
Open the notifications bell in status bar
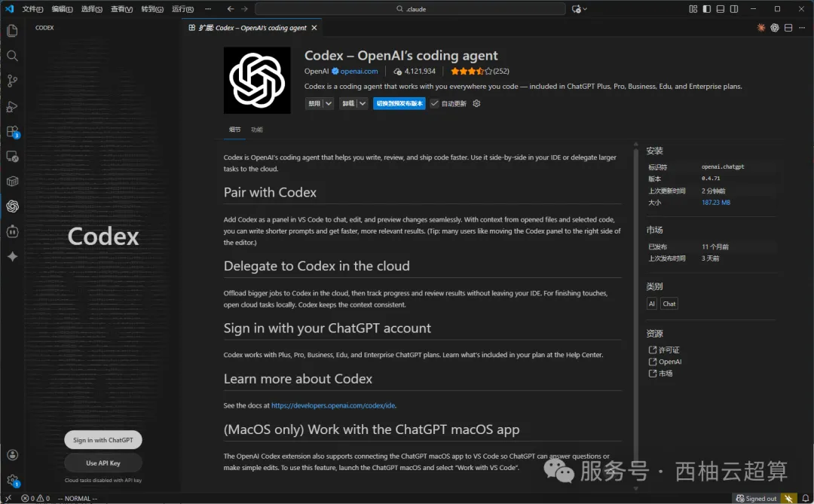coord(806,498)
